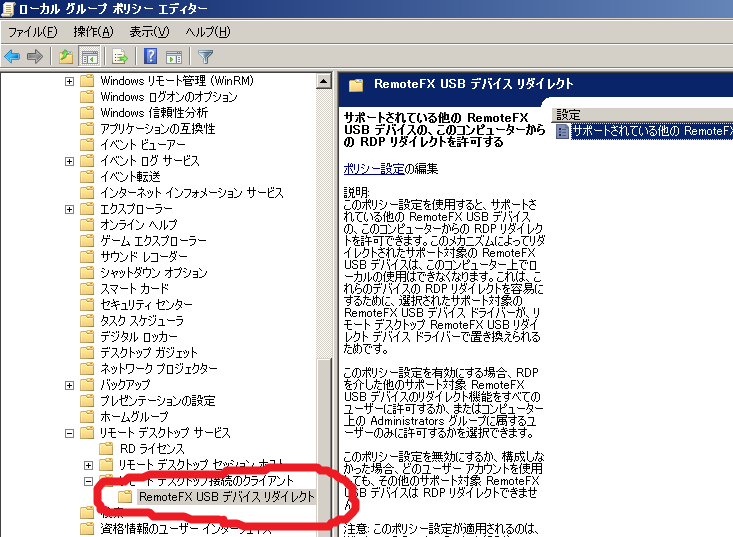Go up one level with folder icon
Viewport: 733px width, 537px height.
point(66,57)
